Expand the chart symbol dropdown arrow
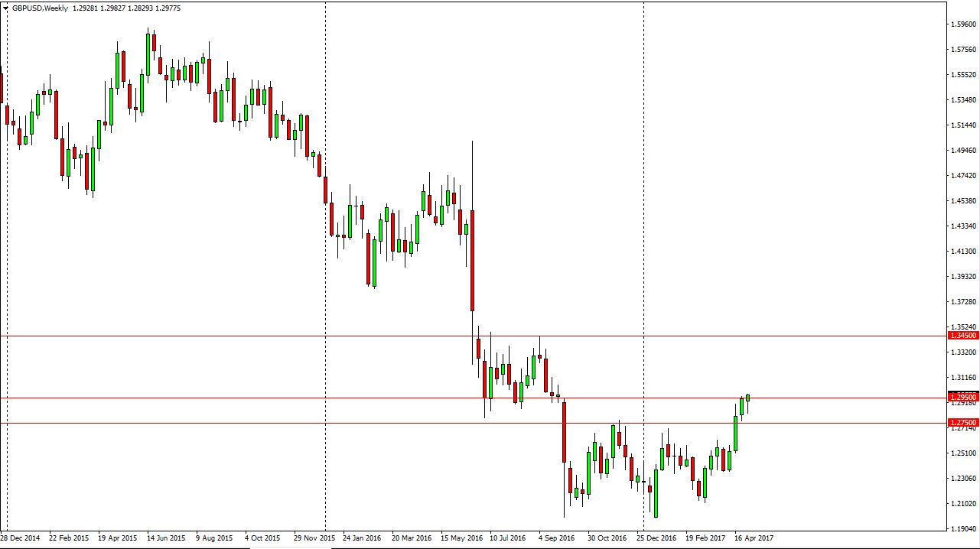The height and width of the screenshot is (549, 980). (x=6, y=8)
